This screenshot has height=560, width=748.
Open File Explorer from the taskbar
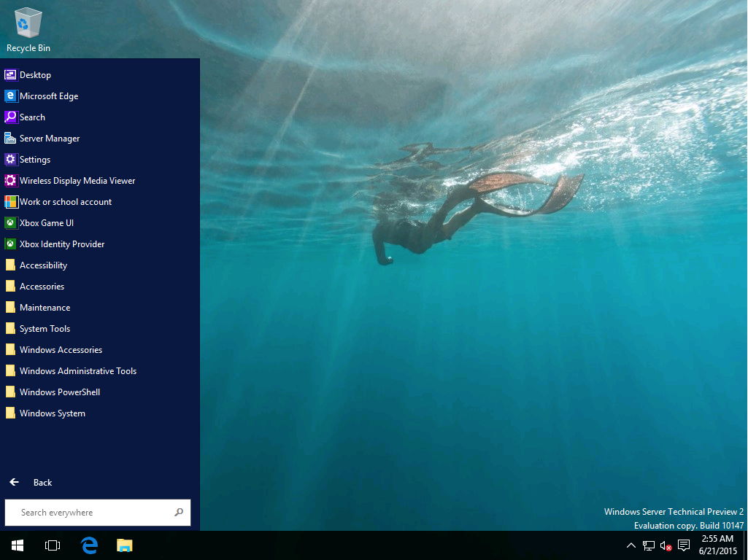coord(125,545)
